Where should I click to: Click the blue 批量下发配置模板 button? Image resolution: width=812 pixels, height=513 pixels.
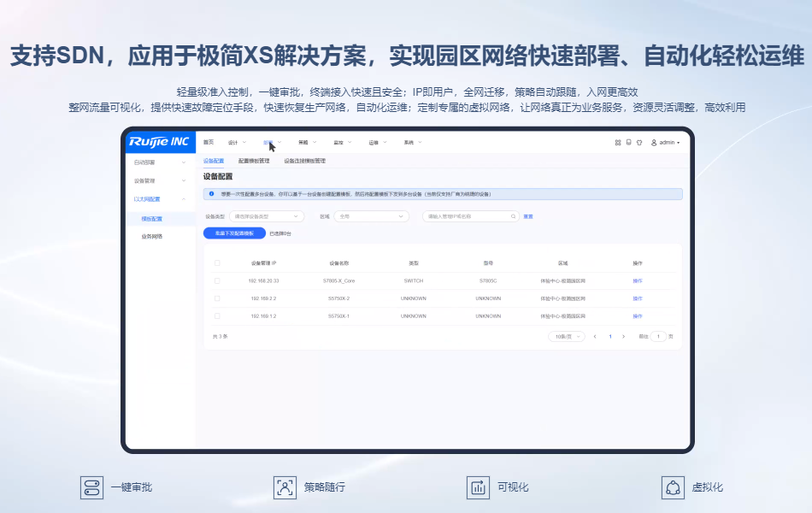point(234,233)
